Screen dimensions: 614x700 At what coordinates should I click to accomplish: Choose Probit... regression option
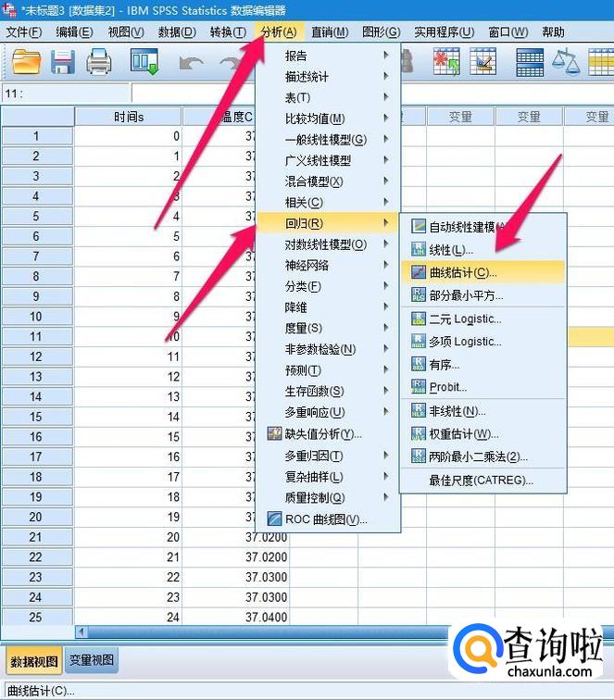(483, 387)
